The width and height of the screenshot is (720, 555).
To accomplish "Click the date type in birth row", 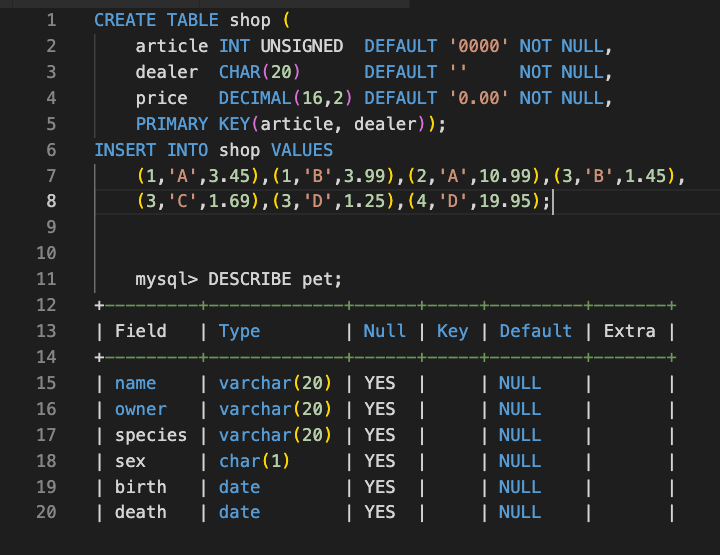I will pos(239,487).
